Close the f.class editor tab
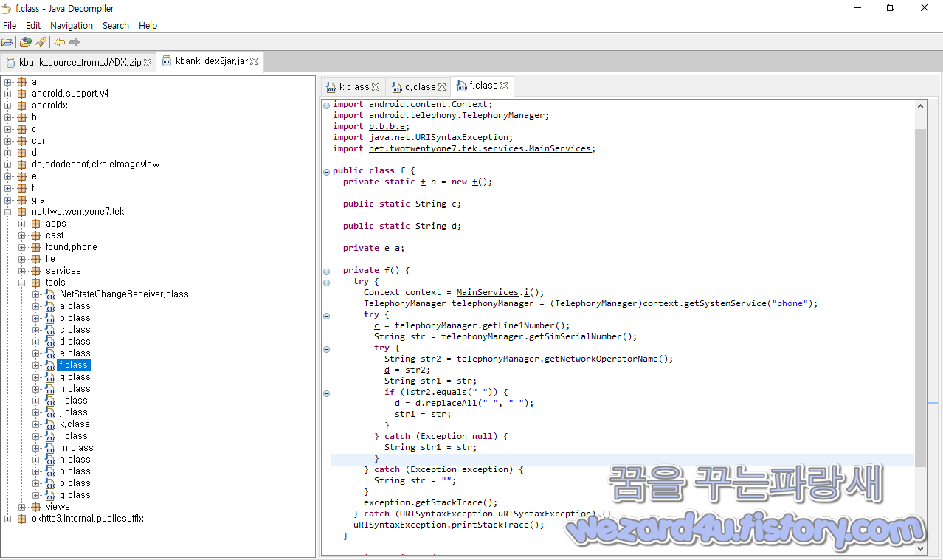The height and width of the screenshot is (560, 943). click(x=502, y=86)
